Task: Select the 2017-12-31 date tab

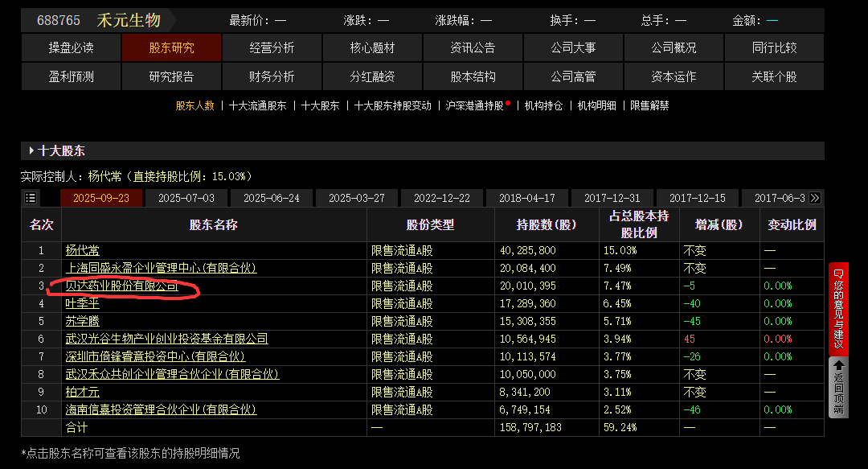Action: click(x=612, y=198)
